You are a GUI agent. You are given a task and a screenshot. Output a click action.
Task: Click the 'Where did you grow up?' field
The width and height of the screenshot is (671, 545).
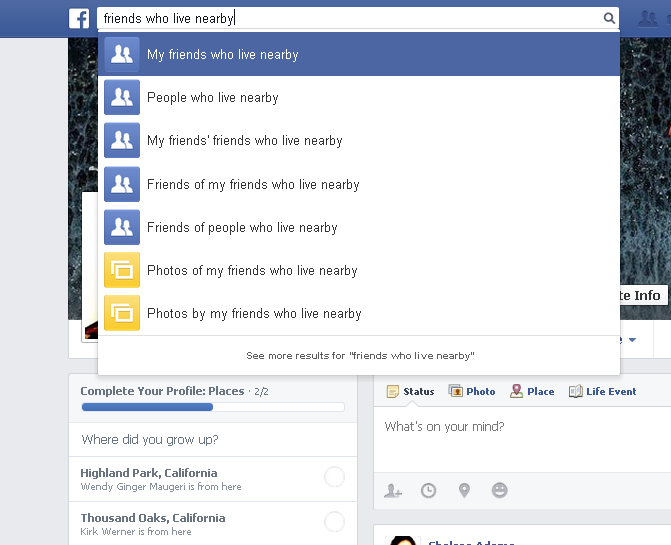[x=213, y=439]
